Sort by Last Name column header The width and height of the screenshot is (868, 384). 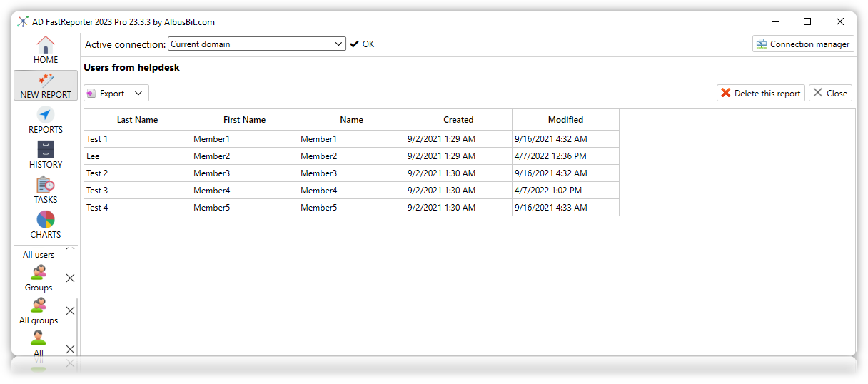click(138, 120)
